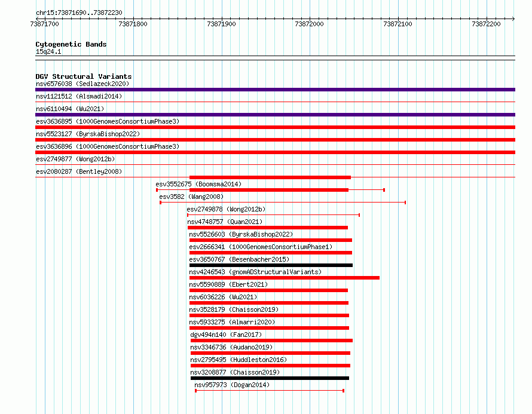This screenshot has width=532, height=414.
Task: Click nsv5526603 (ByrskaBishop2022) label
Action: coord(241,234)
